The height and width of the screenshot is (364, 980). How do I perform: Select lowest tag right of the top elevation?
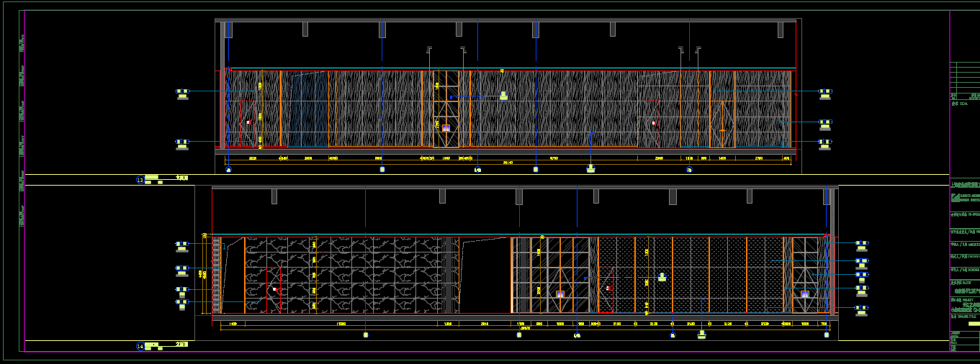[x=825, y=144]
